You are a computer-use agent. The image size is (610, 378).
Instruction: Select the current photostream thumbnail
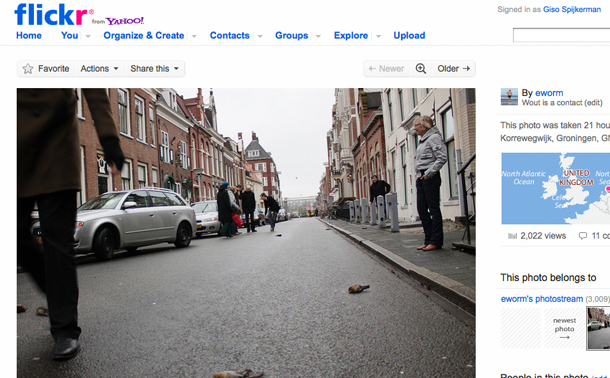[x=598, y=328]
